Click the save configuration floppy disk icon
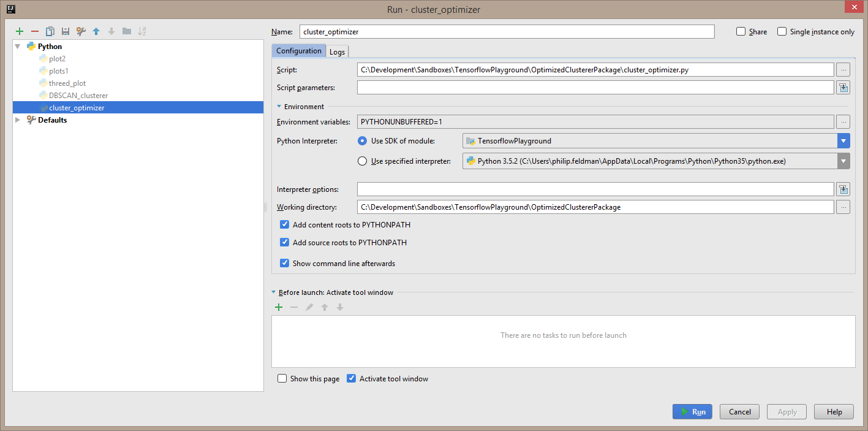Screen dimensions: 868x431 point(66,31)
